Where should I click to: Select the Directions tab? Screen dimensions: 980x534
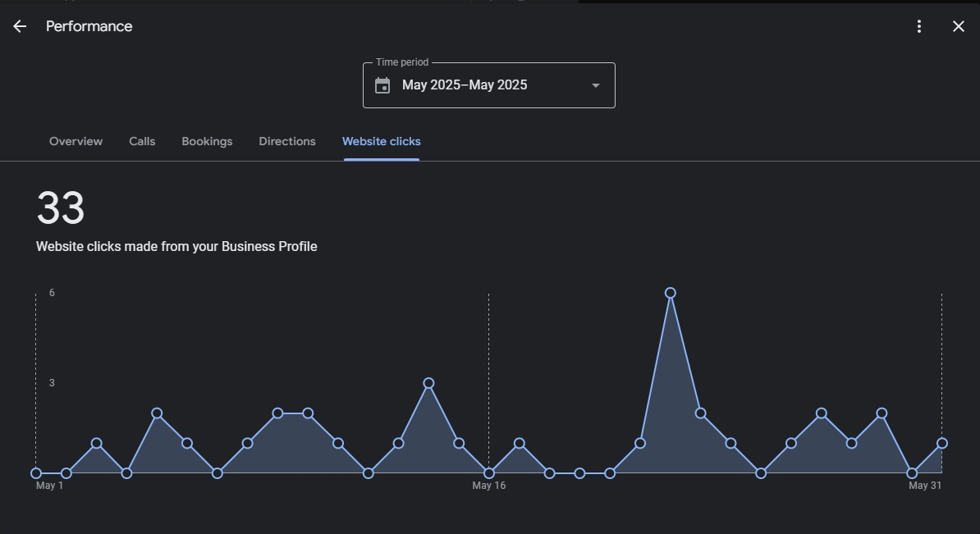[x=287, y=141]
